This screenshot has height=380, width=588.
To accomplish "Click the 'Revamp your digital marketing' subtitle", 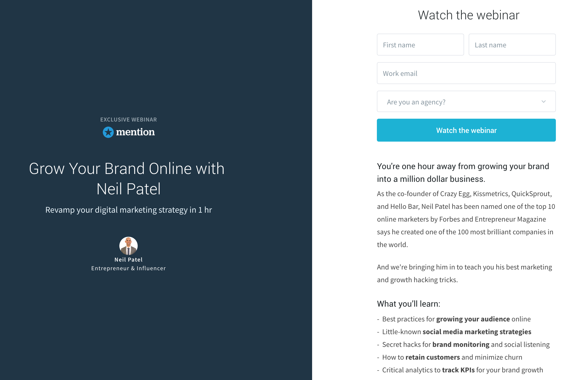I will pos(129,210).
